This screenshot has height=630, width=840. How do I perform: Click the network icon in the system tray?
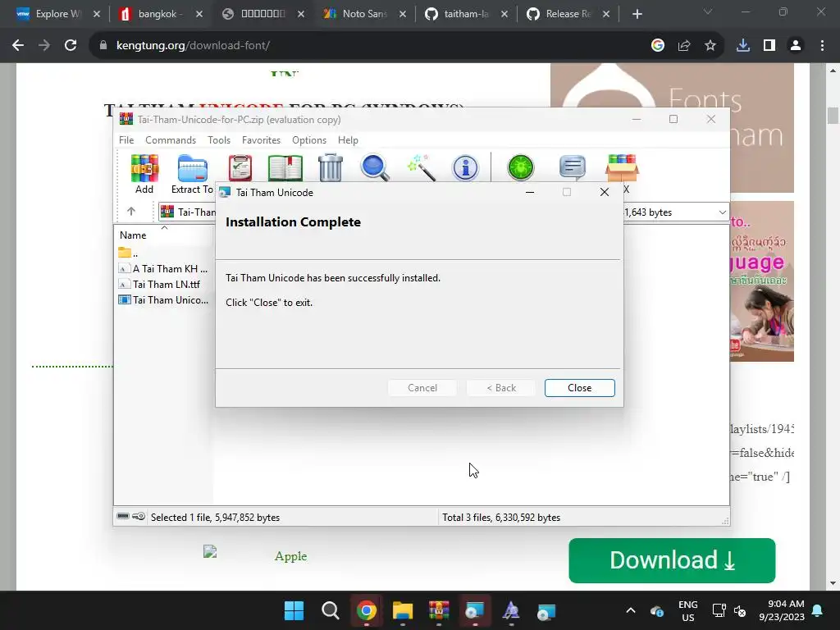(x=719, y=610)
